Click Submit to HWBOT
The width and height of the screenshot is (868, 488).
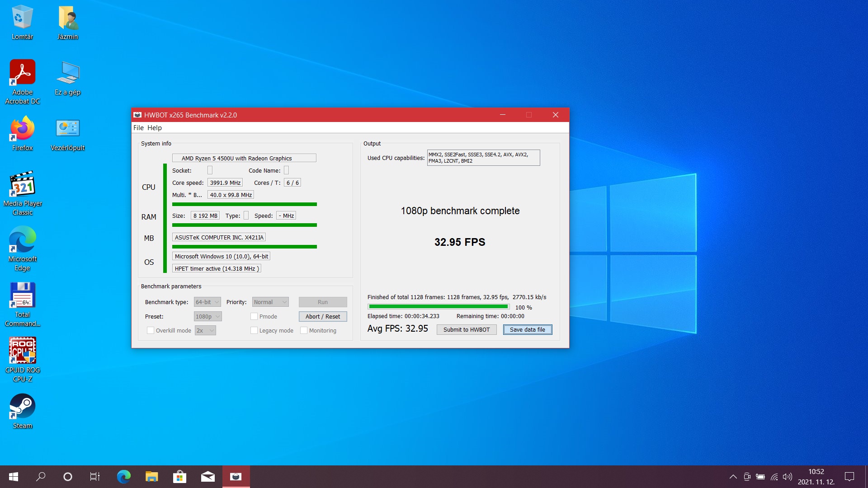point(467,329)
